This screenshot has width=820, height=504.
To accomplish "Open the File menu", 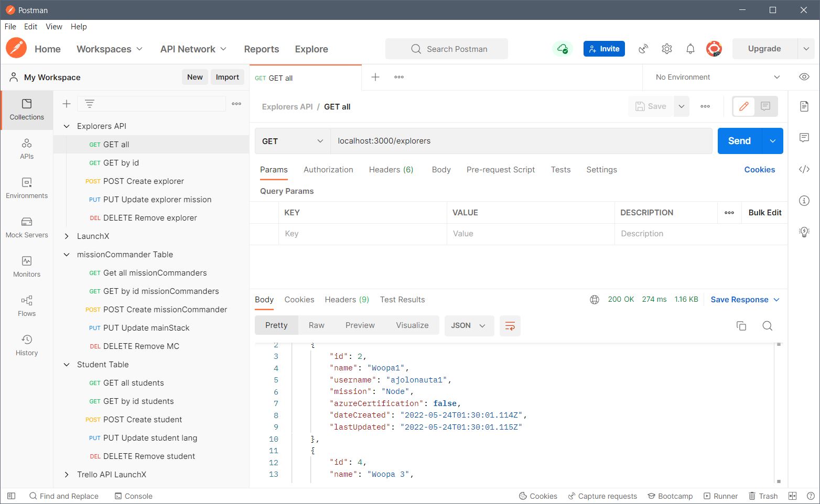I will pos(10,27).
